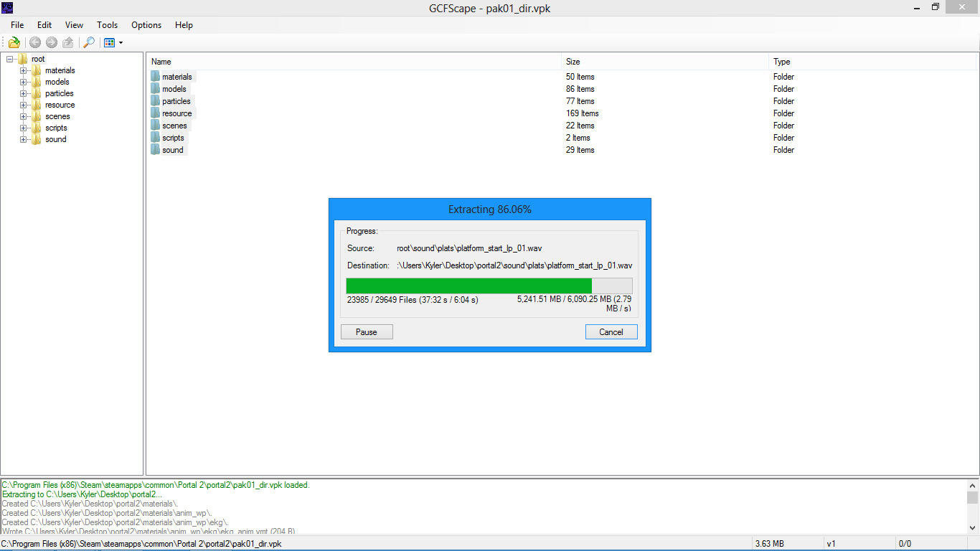Open Search with the magnifying glass icon
Viewport: 980px width, 551px height.
(89, 42)
